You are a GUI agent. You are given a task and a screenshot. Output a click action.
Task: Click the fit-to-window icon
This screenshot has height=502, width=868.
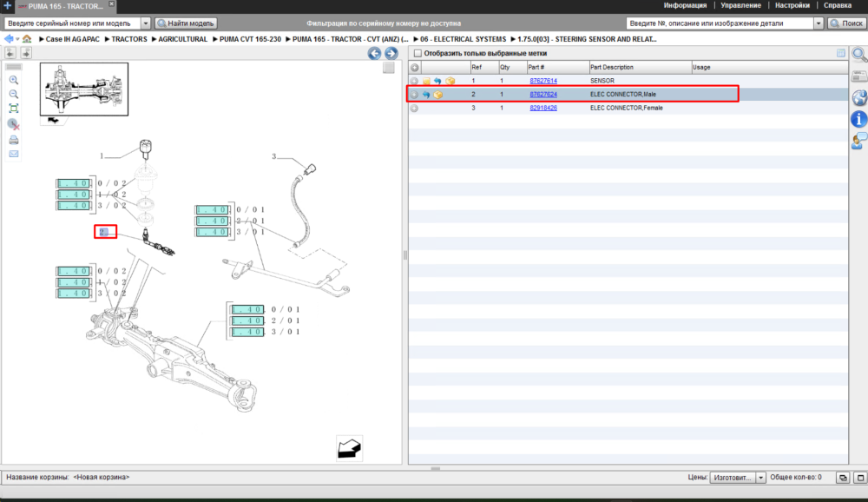click(14, 109)
